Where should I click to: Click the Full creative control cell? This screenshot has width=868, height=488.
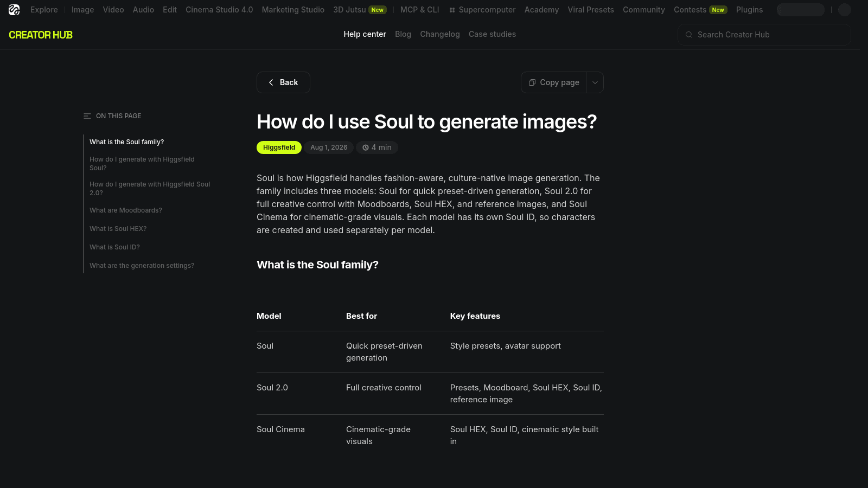pos(384,388)
